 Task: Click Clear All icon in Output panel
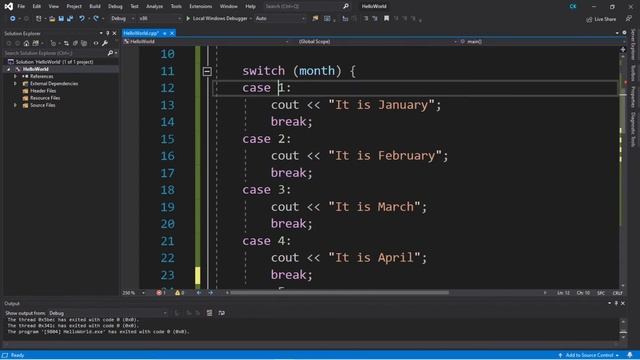click(209, 313)
